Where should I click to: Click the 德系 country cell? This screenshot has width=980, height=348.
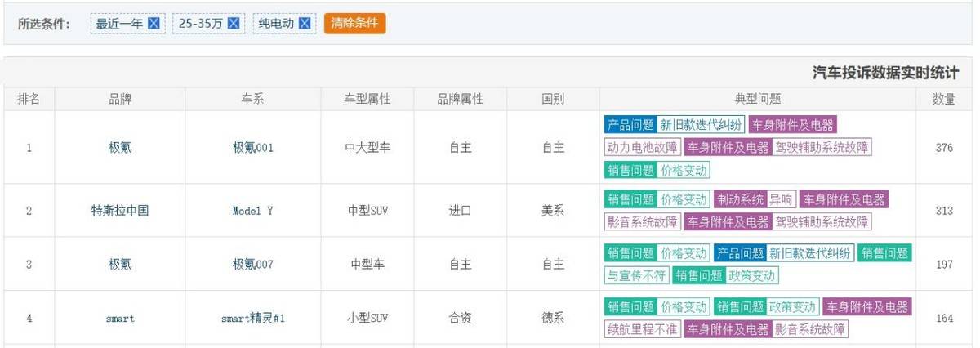(553, 319)
